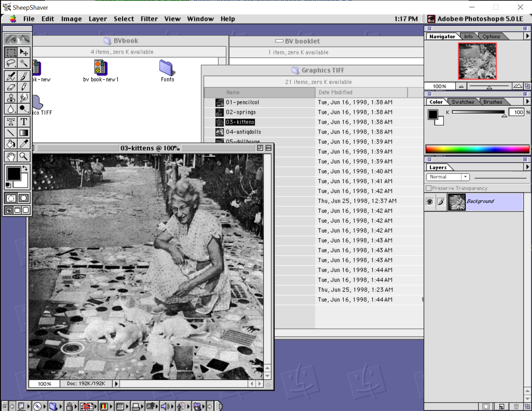Image resolution: width=532 pixels, height=411 pixels.
Task: Open the Filter menu
Action: click(x=149, y=19)
